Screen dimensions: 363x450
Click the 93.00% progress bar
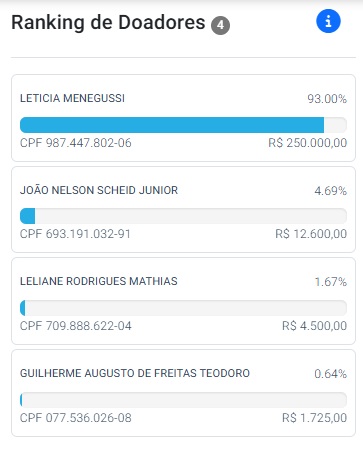tap(183, 125)
